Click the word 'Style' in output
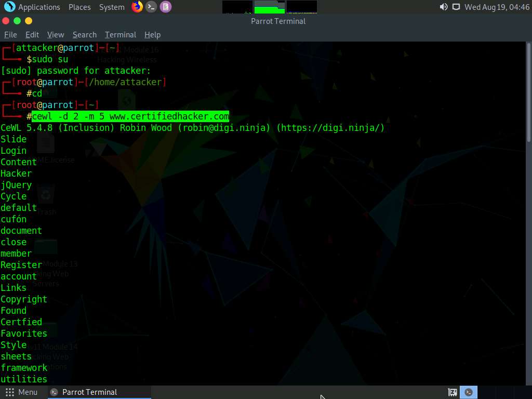532x399 pixels. tap(14, 345)
